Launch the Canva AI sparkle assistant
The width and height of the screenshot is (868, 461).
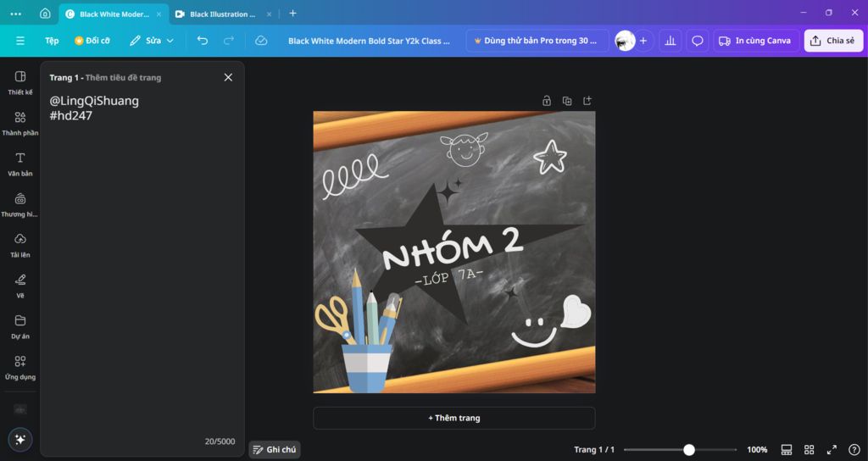[x=20, y=440]
